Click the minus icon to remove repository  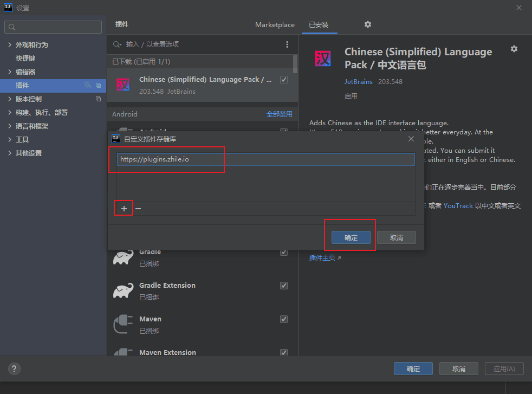138,209
